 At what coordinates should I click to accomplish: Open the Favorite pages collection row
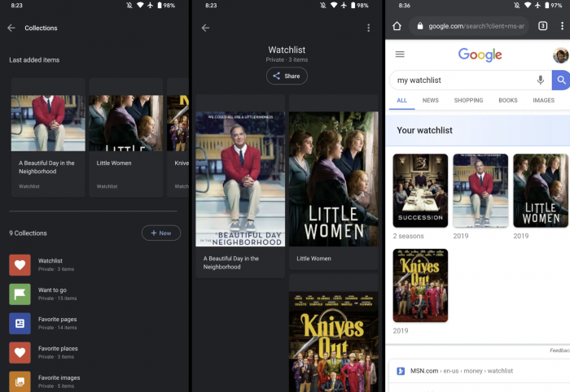click(94, 324)
